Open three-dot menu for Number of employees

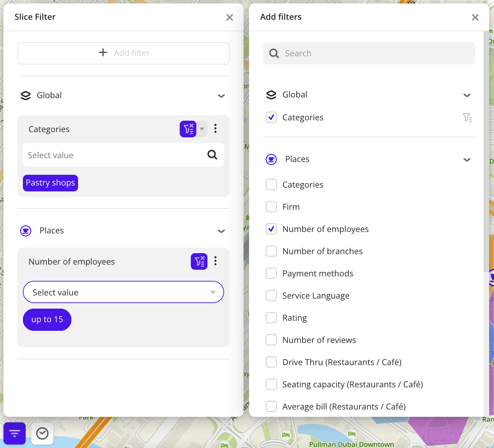click(215, 261)
